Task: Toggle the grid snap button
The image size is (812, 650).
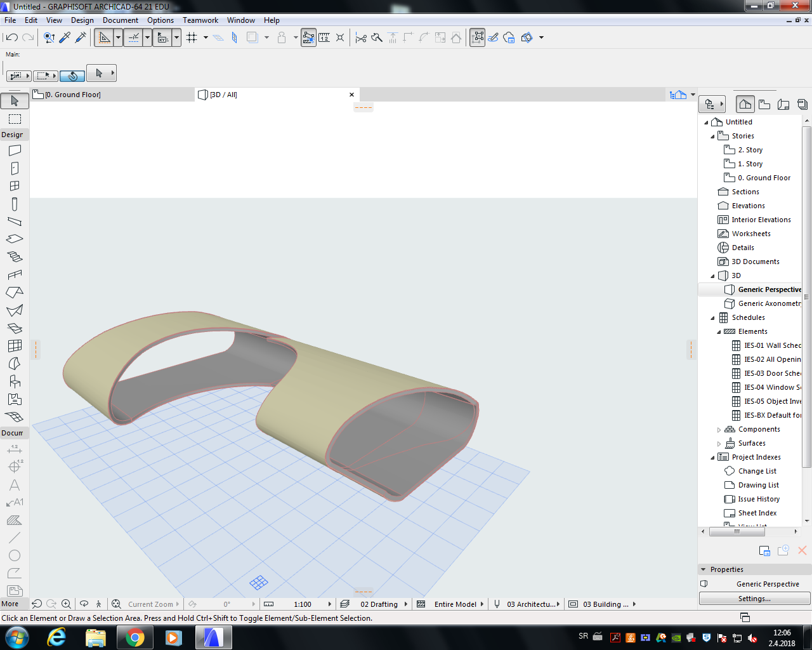Action: pyautogui.click(x=192, y=37)
